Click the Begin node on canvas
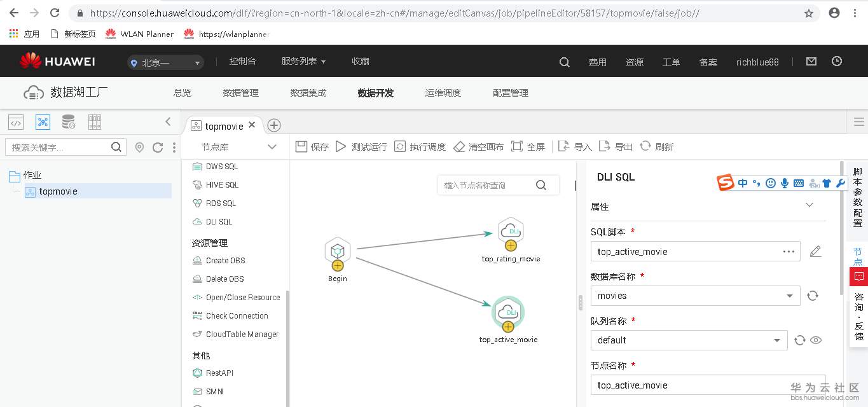 [337, 250]
